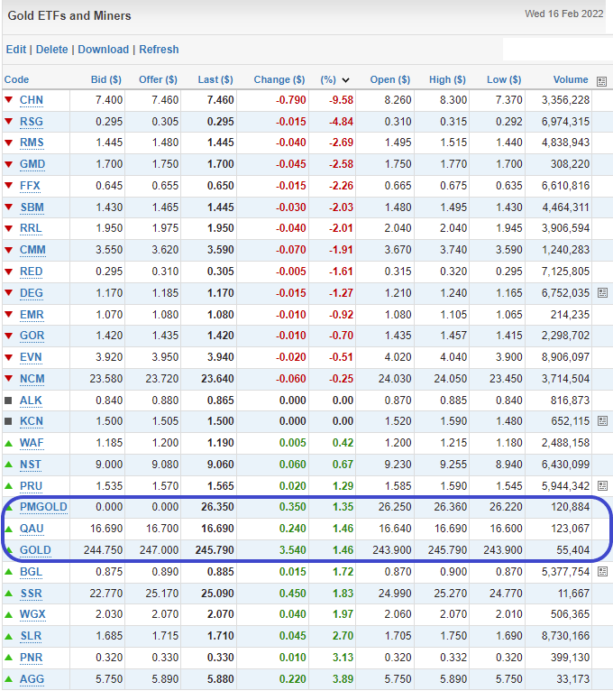Viewport: 613px width, 700px height.
Task: Sort the table by Code column
Action: point(17,79)
